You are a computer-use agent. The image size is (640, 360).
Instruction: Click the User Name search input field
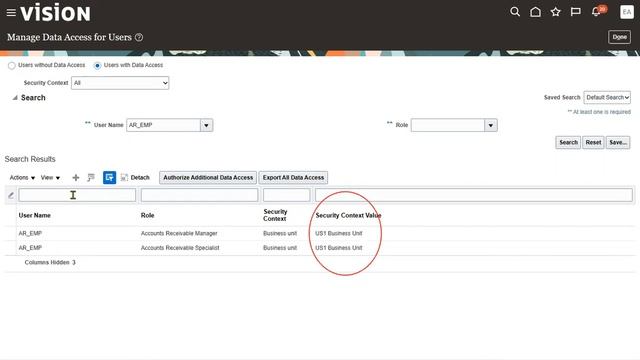pyautogui.click(x=163, y=125)
